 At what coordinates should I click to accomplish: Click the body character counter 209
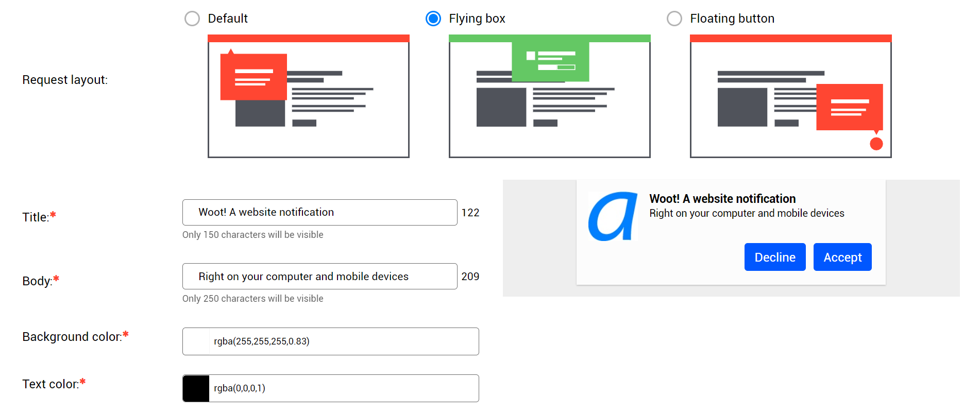pyautogui.click(x=470, y=277)
